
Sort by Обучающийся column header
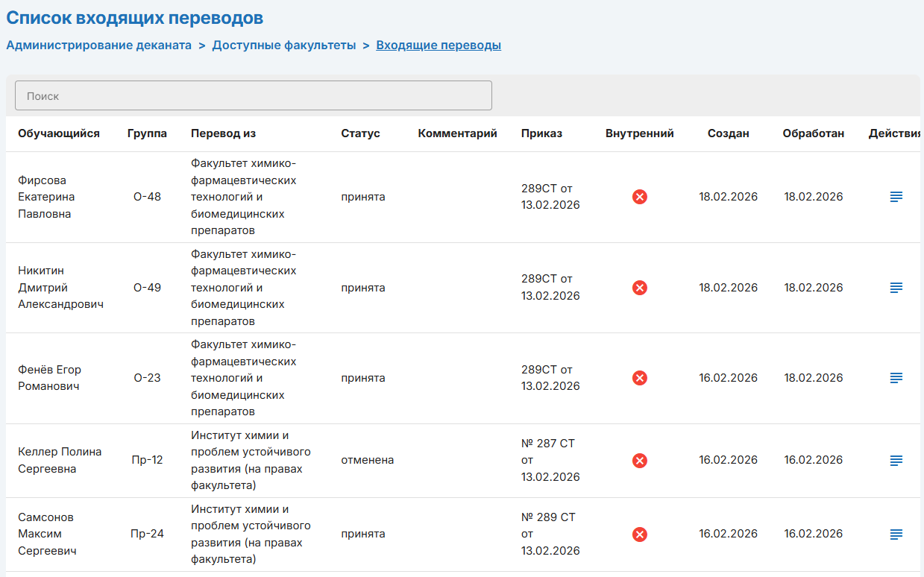[x=59, y=133]
